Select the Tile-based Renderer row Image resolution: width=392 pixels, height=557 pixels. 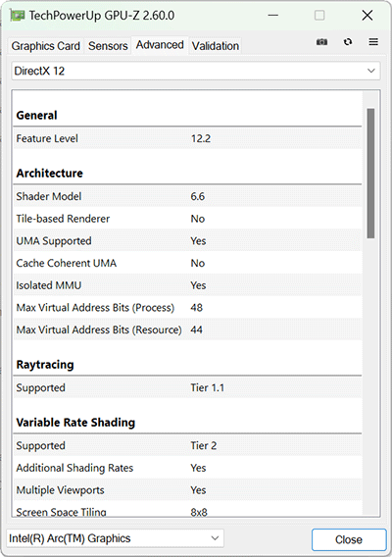[x=187, y=219]
